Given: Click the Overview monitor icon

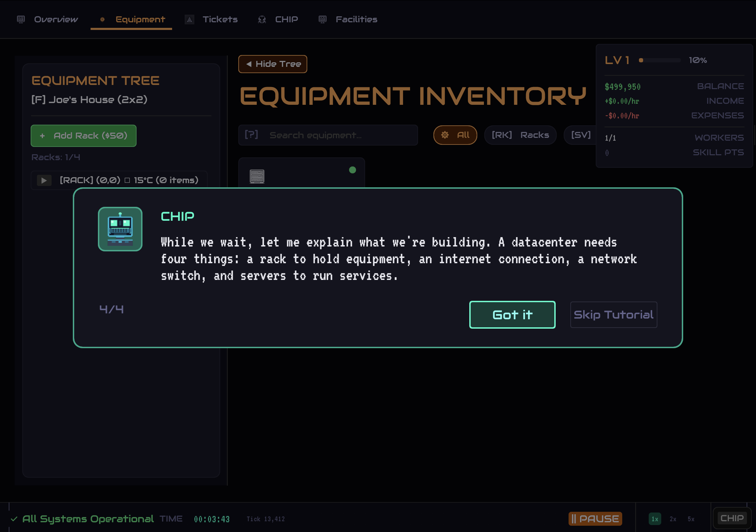Looking at the screenshot, I should pyautogui.click(x=21, y=19).
